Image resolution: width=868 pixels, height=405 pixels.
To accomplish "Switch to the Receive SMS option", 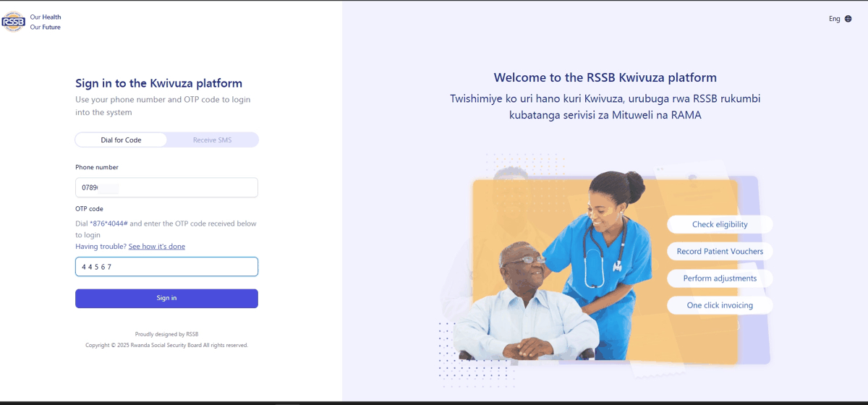I will pyautogui.click(x=212, y=140).
